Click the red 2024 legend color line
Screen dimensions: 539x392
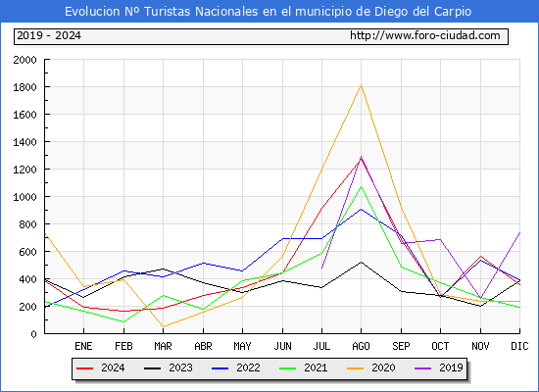tap(84, 368)
